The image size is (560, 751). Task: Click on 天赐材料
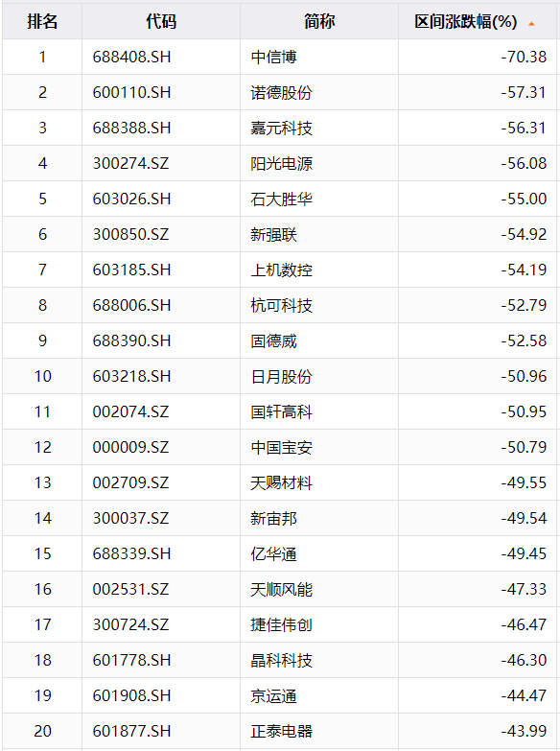point(282,482)
